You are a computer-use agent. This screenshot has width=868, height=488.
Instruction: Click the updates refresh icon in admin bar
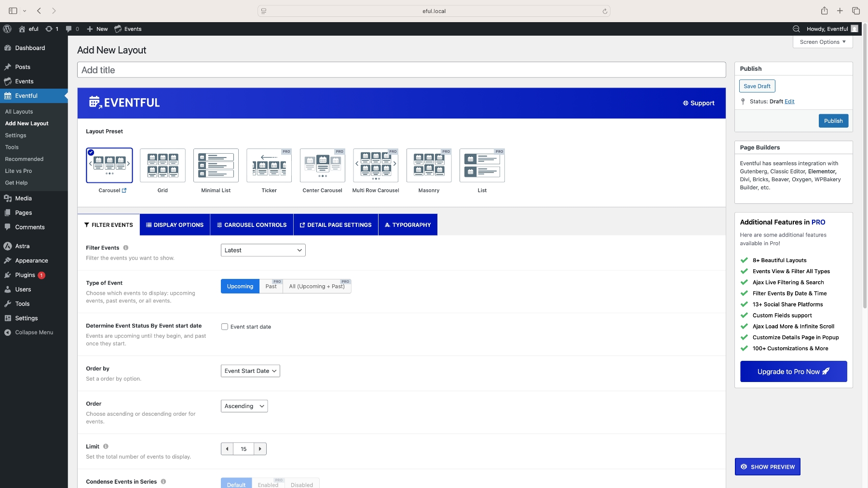pyautogui.click(x=49, y=29)
